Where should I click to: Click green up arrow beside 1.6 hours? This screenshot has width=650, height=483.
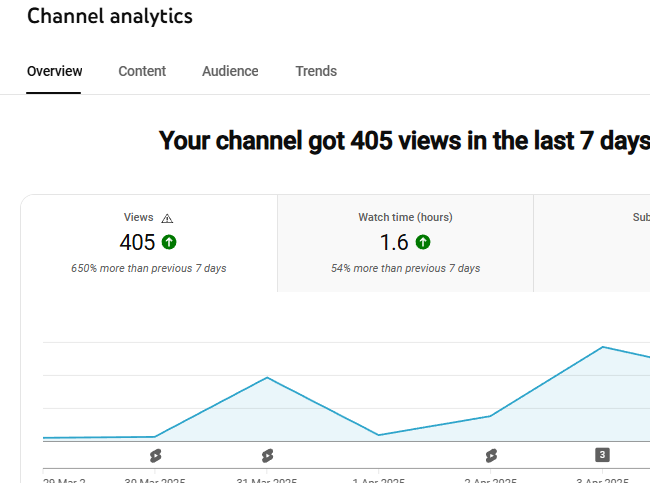click(x=423, y=242)
